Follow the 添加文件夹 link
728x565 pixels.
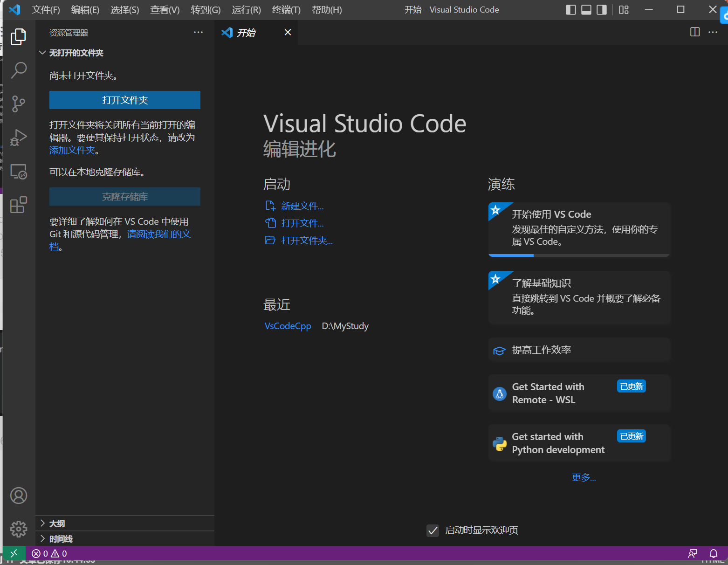tap(72, 150)
